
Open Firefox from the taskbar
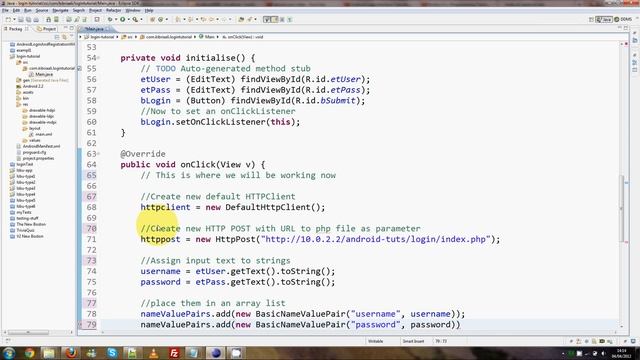click(71, 353)
